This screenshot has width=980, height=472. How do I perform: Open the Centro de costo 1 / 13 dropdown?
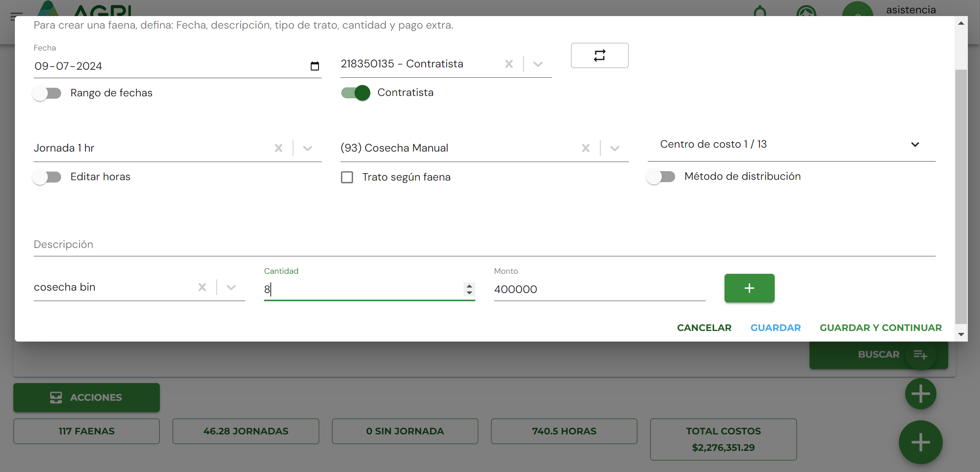pos(791,144)
